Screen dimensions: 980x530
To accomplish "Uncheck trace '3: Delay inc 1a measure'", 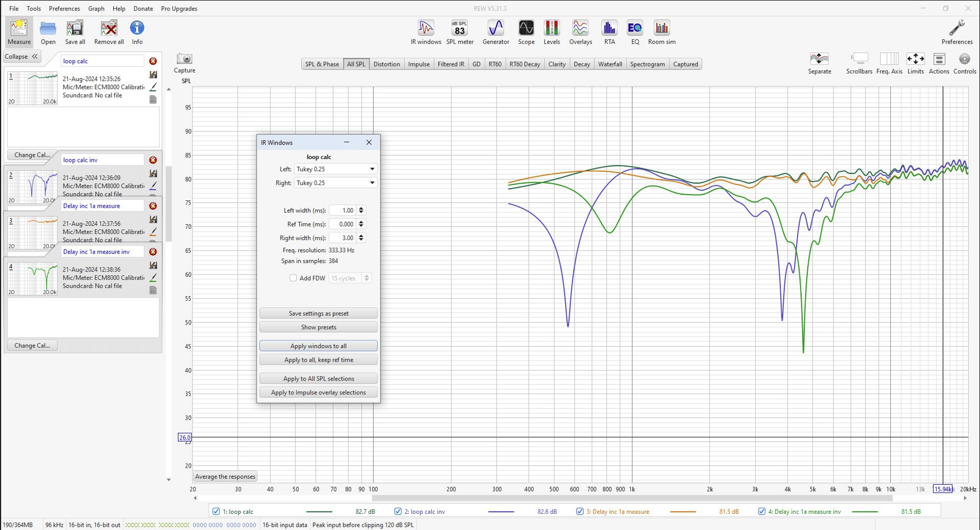I will click(x=580, y=511).
